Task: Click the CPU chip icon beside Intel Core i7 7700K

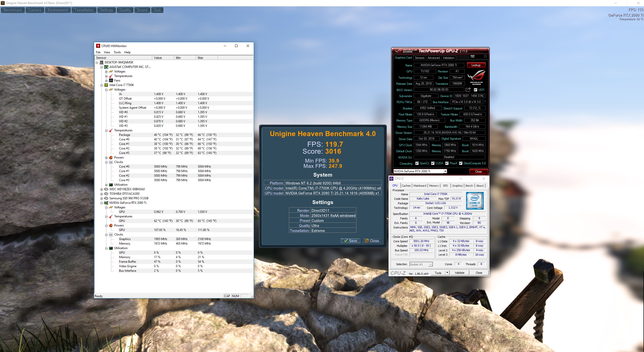Action: (x=106, y=85)
